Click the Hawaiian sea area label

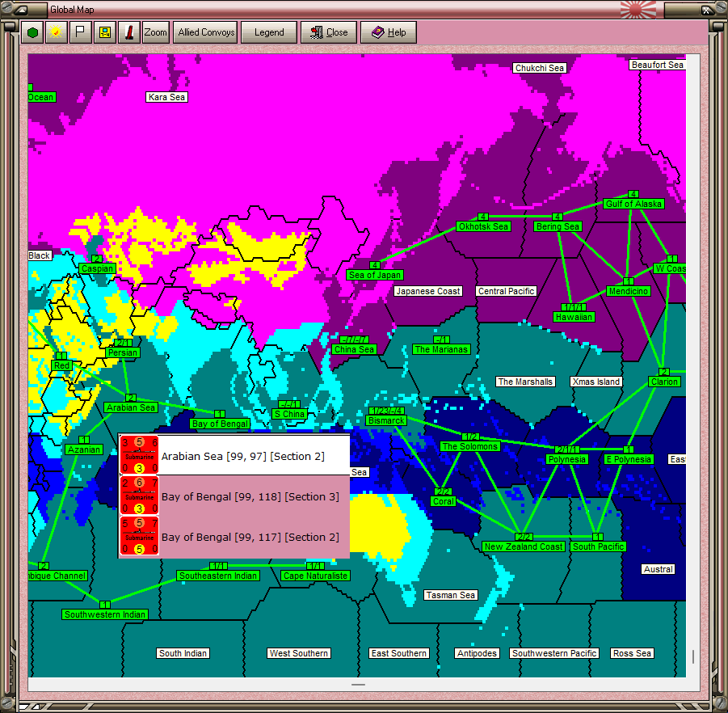tap(574, 317)
